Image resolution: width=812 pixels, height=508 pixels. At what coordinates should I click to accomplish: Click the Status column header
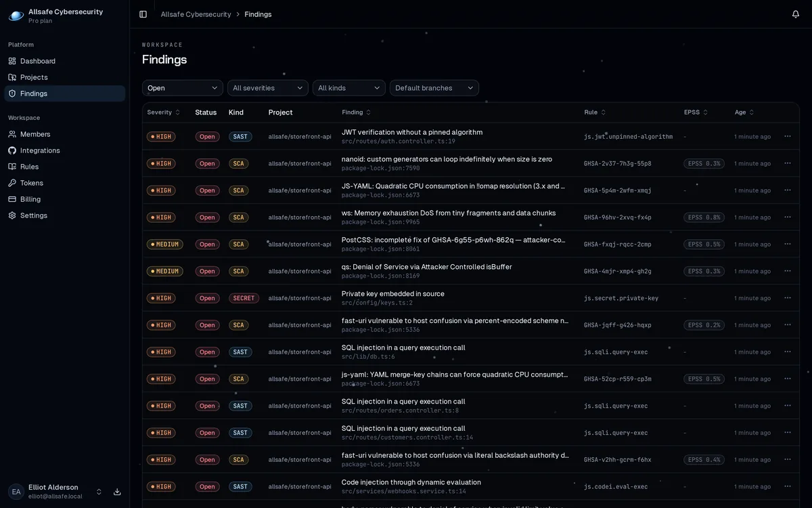coord(206,112)
